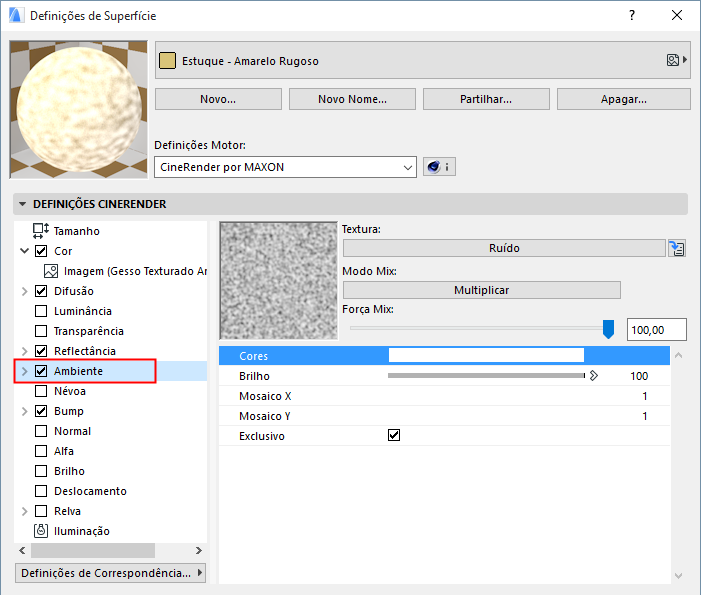Collapse the Definições CineRender section

22,204
